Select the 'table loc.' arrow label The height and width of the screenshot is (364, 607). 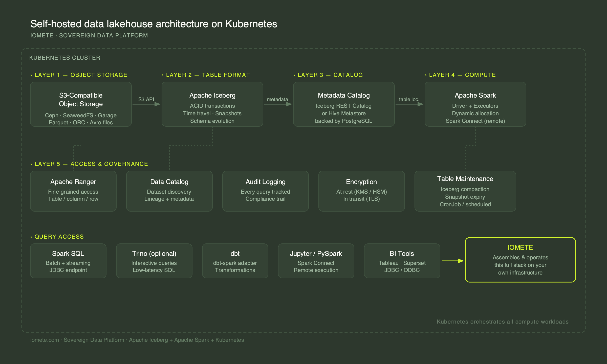[409, 99]
